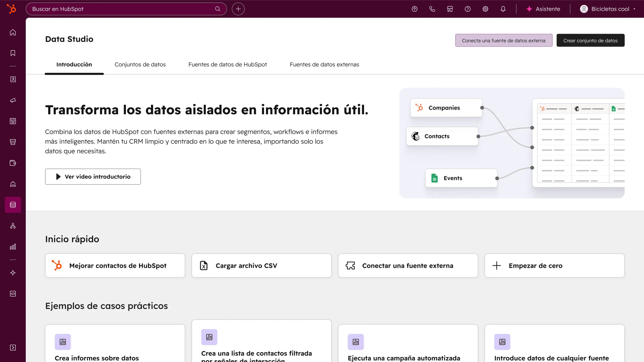Open the developer code tools icon
The width and height of the screenshot is (644, 362).
[x=13, y=294]
